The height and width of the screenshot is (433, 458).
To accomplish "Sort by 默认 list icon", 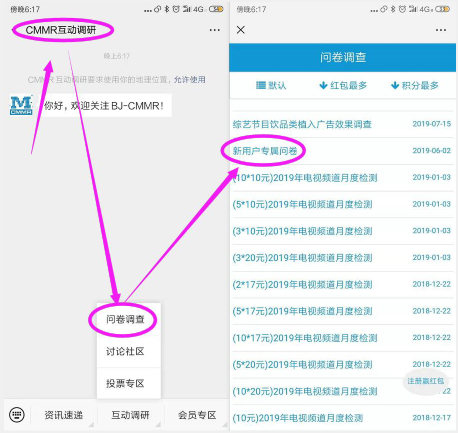I will click(x=261, y=85).
